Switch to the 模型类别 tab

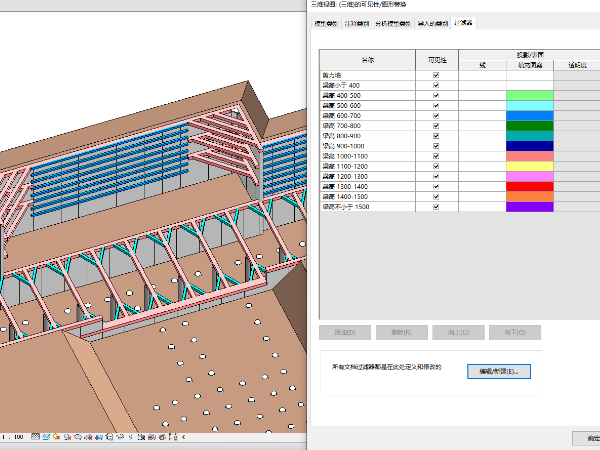[326, 22]
